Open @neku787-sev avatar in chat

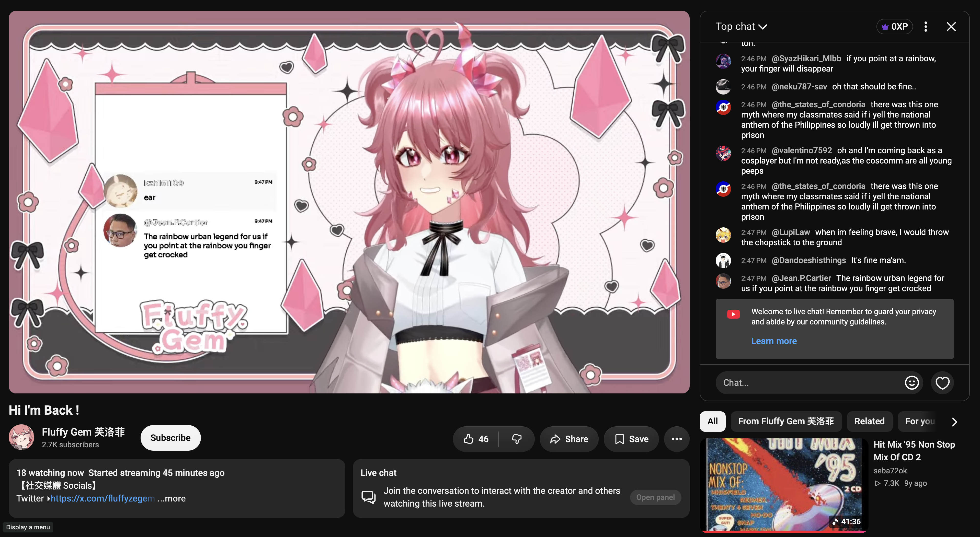[x=723, y=87]
